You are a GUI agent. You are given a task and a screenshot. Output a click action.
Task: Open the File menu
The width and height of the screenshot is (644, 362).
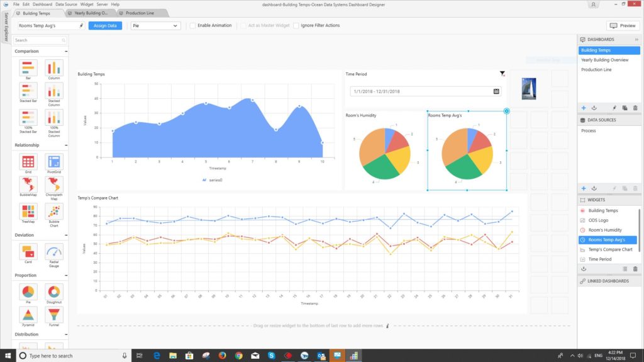[16, 4]
